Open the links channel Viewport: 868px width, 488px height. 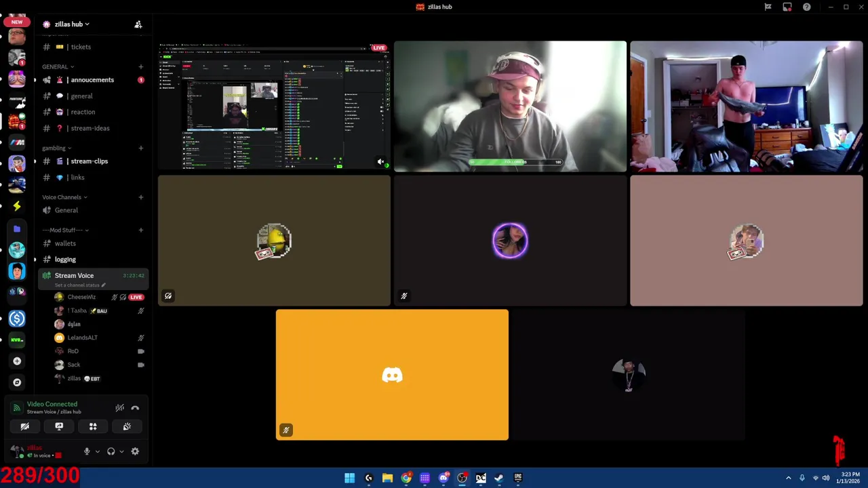(94, 178)
